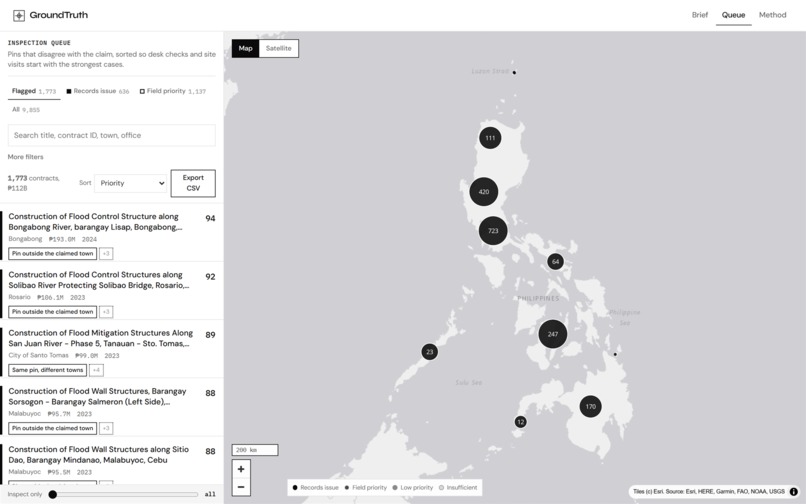Zoom out with the minus button
The image size is (806, 504).
[241, 487]
